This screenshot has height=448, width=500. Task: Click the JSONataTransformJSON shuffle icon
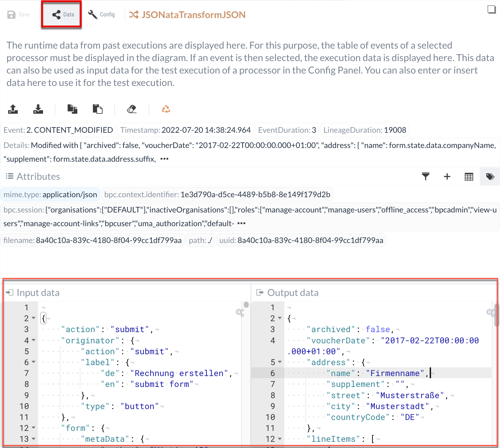[134, 15]
